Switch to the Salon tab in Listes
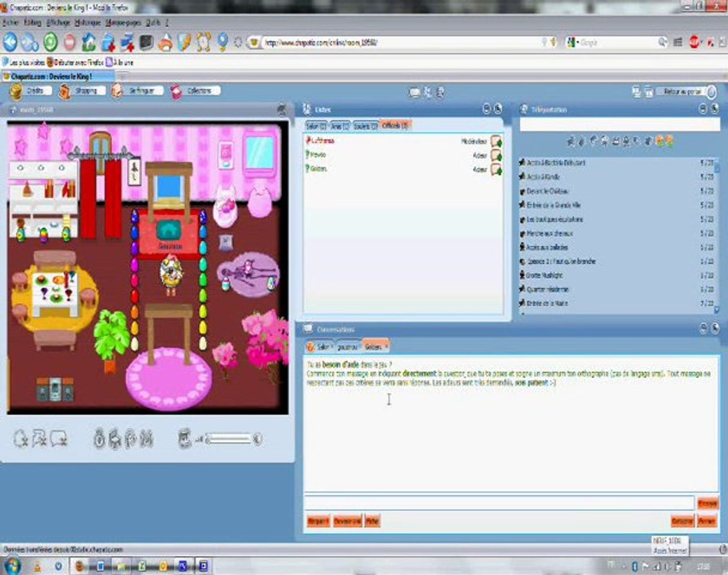 tap(316, 126)
